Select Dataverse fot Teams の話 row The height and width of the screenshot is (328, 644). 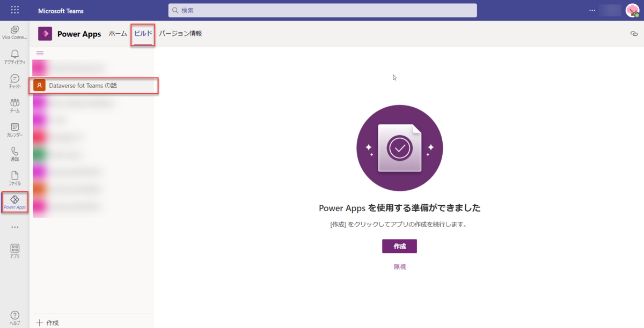[x=94, y=85]
